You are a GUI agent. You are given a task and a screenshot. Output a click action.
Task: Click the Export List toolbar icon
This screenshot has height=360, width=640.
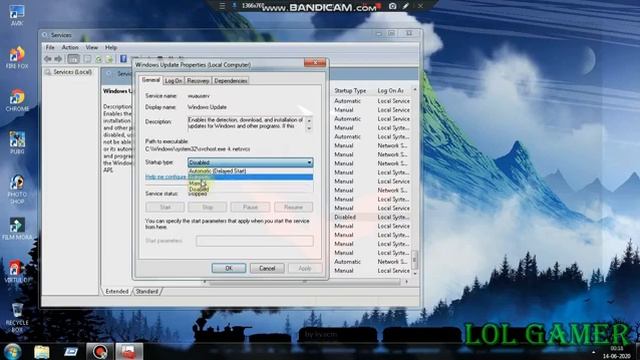[x=109, y=59]
